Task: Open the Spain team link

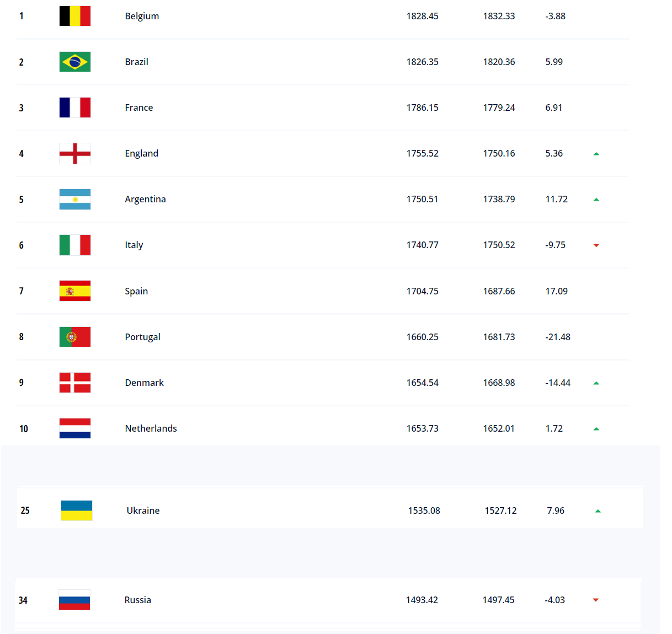Action: tap(136, 291)
